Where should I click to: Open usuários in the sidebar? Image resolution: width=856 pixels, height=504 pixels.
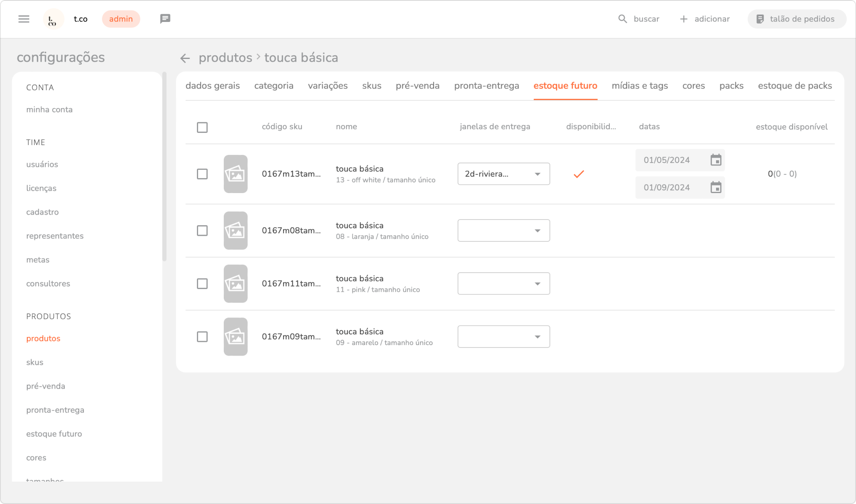[x=42, y=165]
